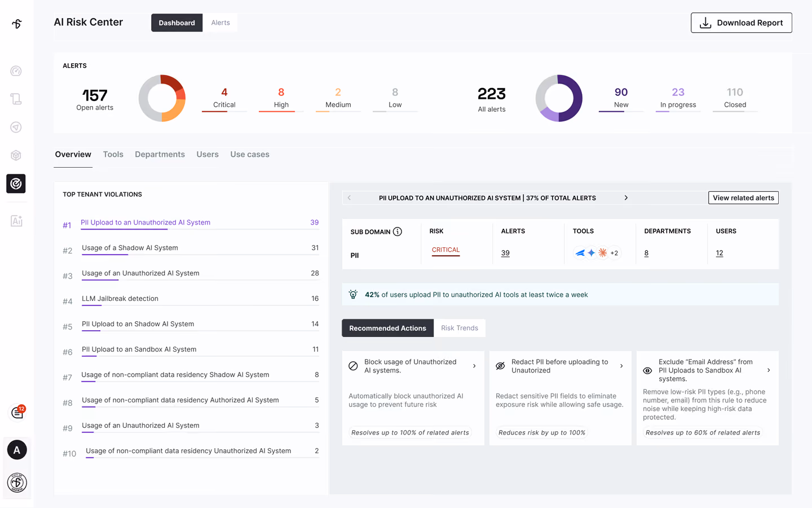Click the lightbulb insight icon

coord(353,294)
